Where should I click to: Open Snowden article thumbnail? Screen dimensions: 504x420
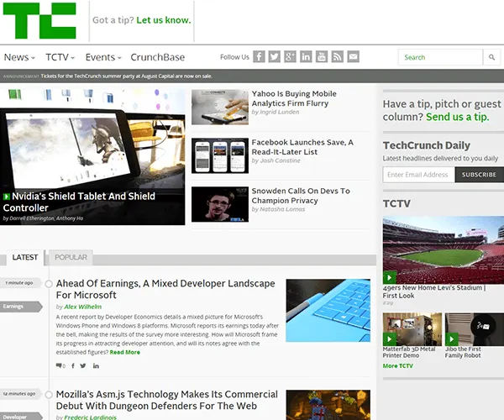coord(220,204)
